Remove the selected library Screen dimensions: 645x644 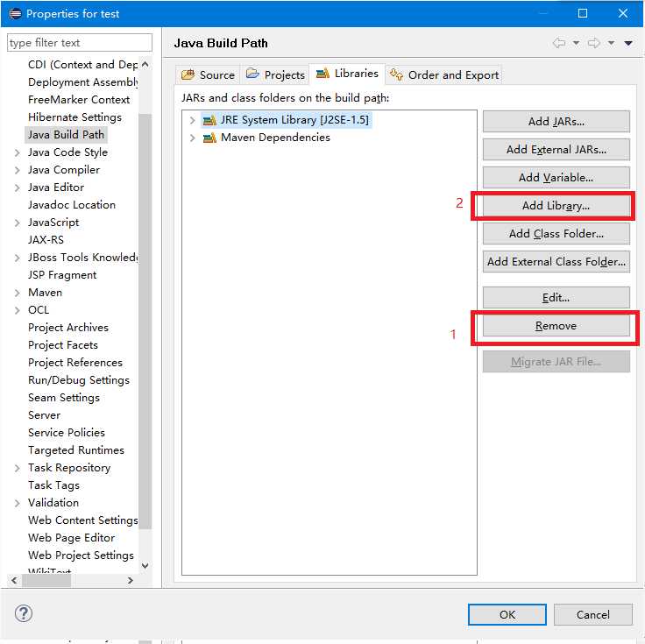(556, 325)
